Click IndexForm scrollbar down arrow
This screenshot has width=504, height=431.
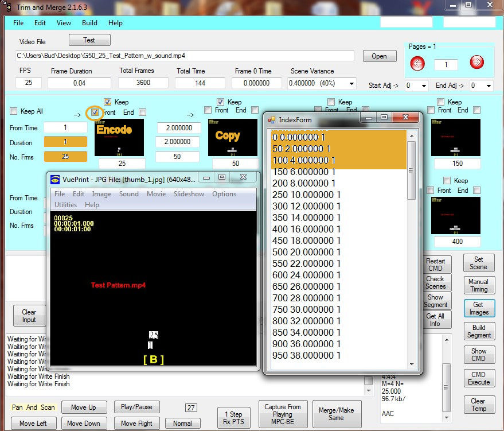pyautogui.click(x=412, y=365)
